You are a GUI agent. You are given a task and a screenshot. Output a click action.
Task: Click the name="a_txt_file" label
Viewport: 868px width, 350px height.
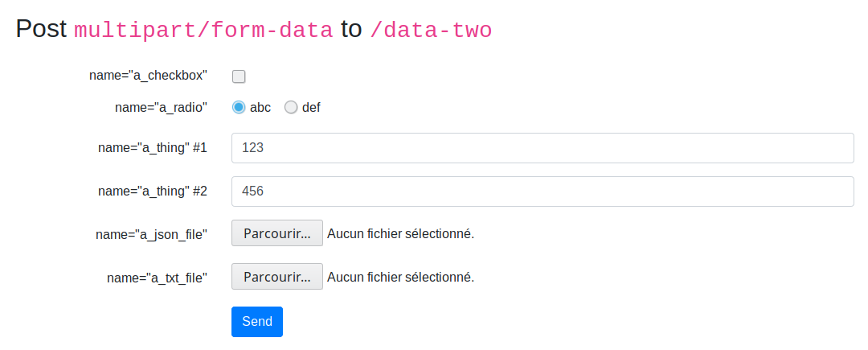157,278
